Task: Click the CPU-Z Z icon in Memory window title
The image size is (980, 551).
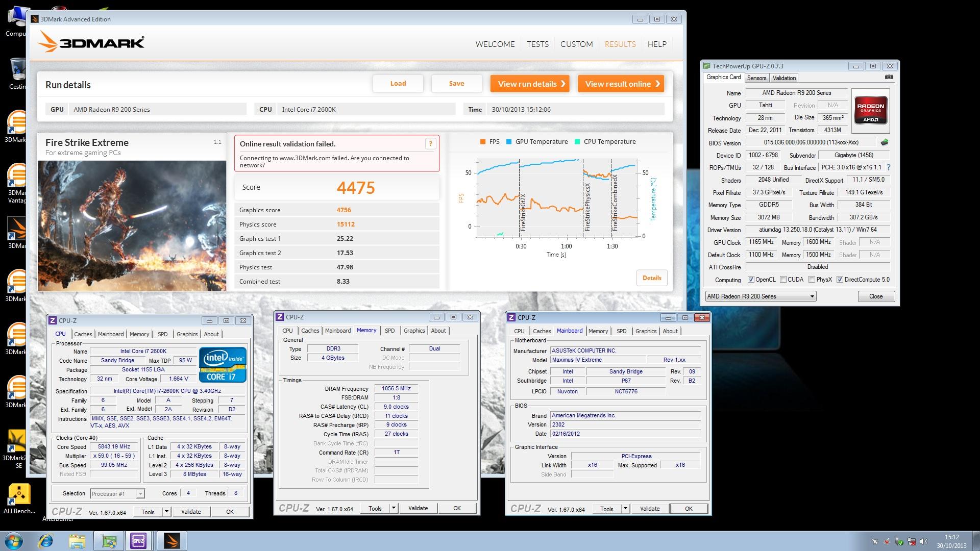Action: (x=280, y=317)
